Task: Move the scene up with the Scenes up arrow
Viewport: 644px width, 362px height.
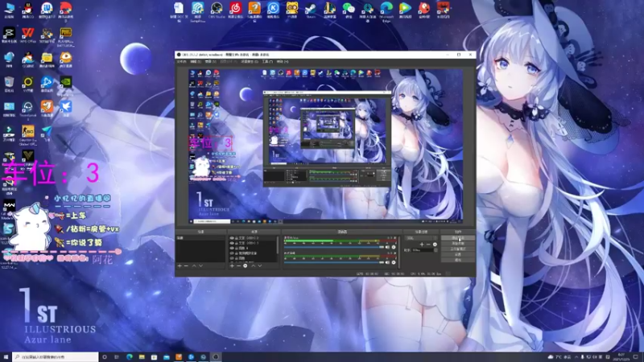Action: 194,266
